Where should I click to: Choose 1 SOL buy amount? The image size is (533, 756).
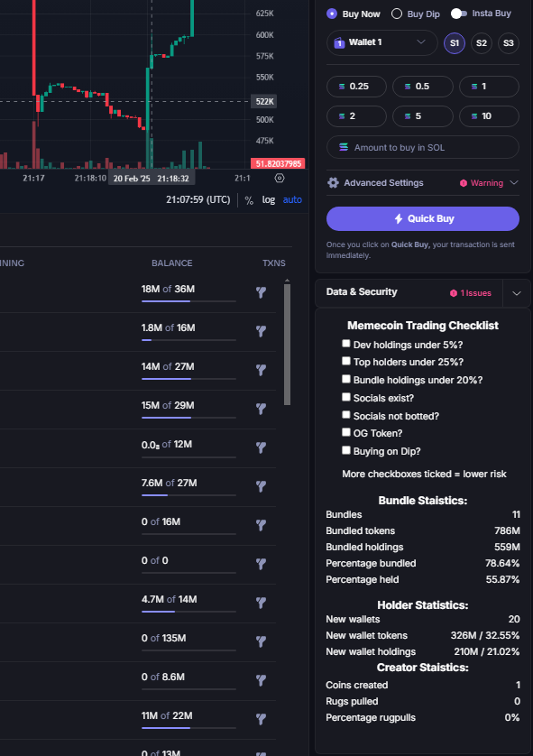(x=489, y=87)
